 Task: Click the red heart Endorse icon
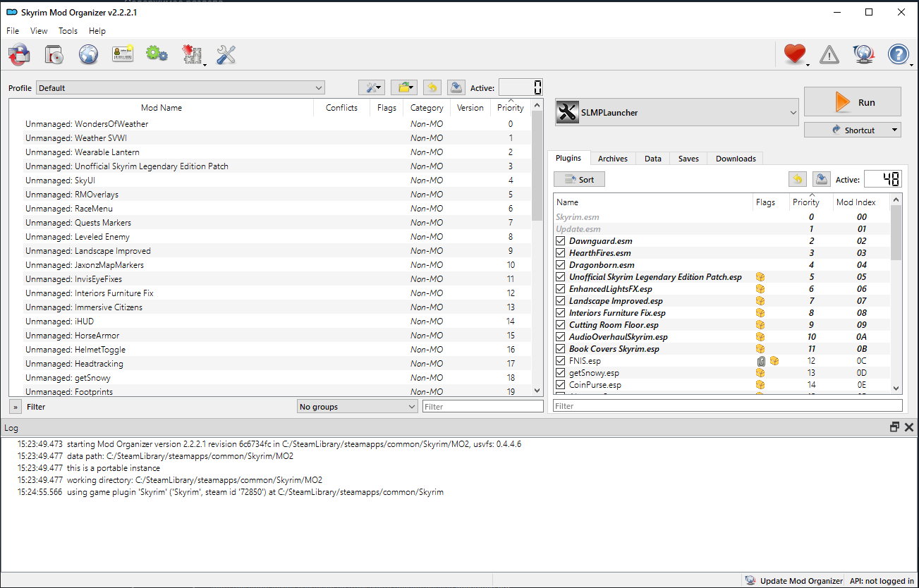(x=796, y=54)
